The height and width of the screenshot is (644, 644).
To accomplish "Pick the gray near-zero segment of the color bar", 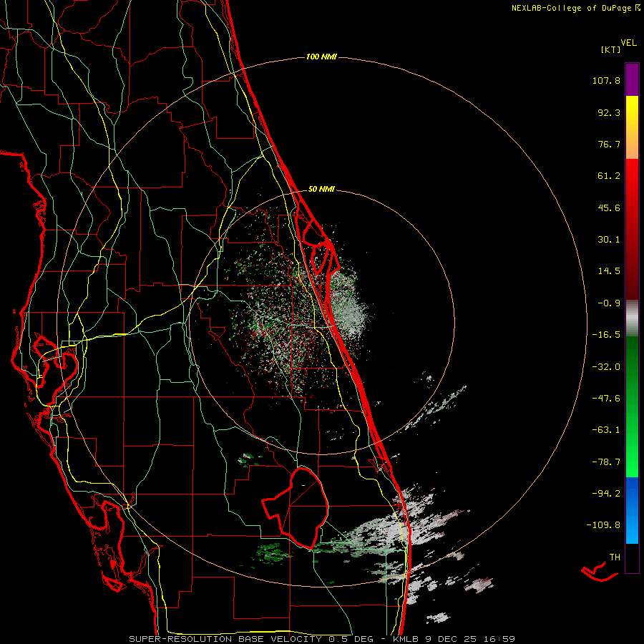I will coord(632,318).
